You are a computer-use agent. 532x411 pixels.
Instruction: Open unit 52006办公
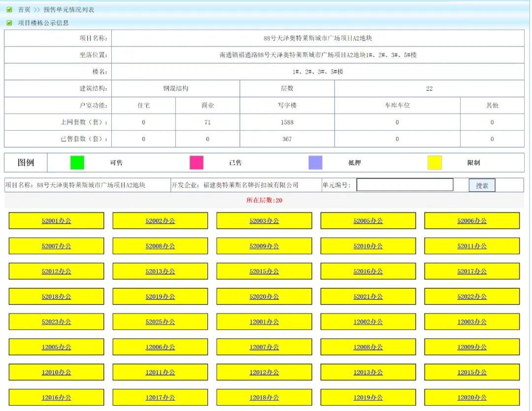tap(471, 221)
